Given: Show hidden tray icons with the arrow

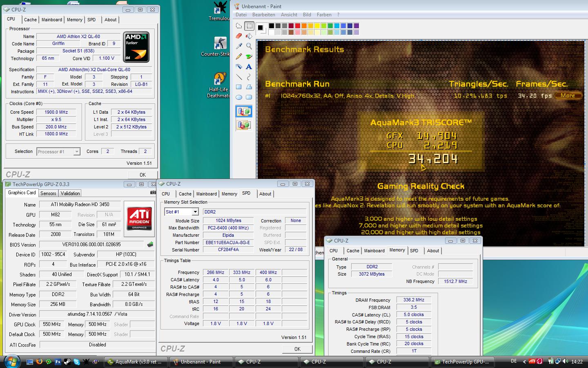Looking at the screenshot, I should 525,361.
